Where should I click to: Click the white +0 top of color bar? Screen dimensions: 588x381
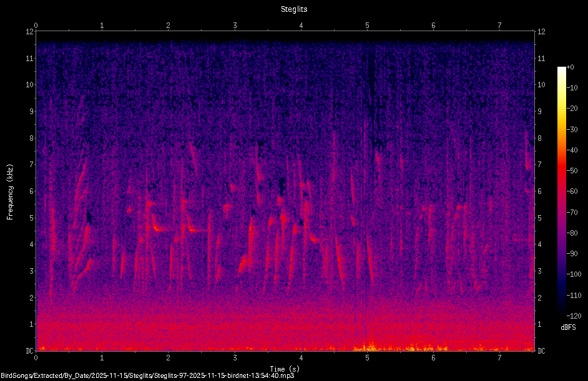coord(561,68)
